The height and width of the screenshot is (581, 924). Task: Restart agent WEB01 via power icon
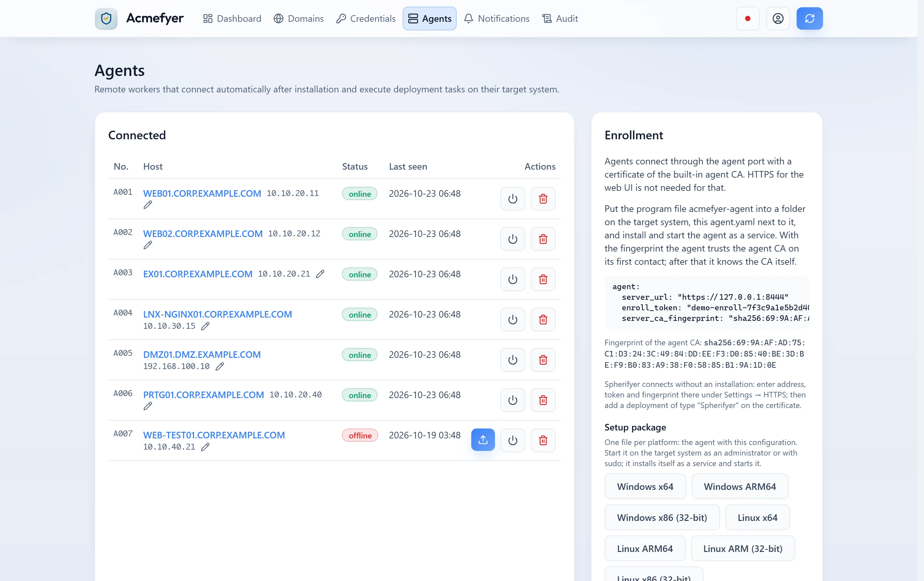coord(512,199)
